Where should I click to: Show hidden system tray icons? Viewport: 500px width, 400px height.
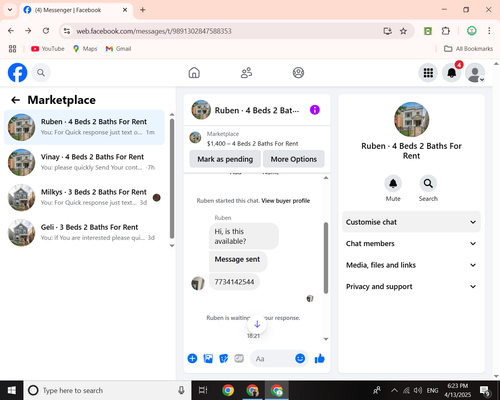click(394, 390)
